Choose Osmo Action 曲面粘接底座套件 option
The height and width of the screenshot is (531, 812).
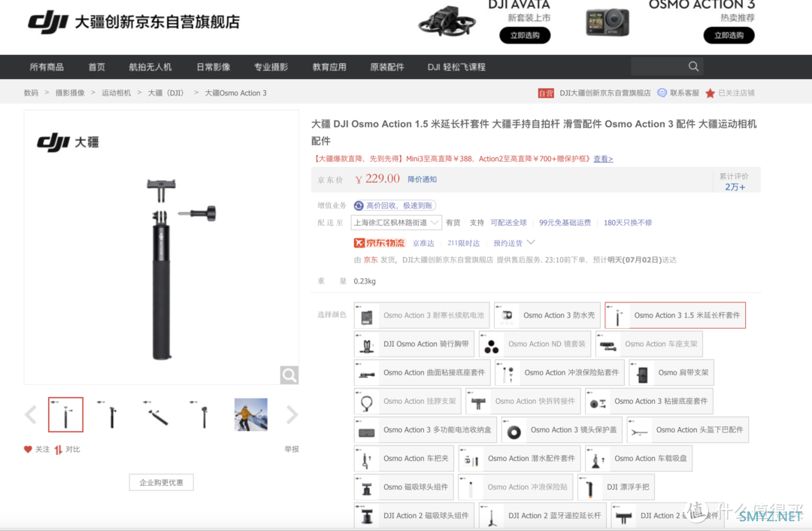(x=422, y=372)
